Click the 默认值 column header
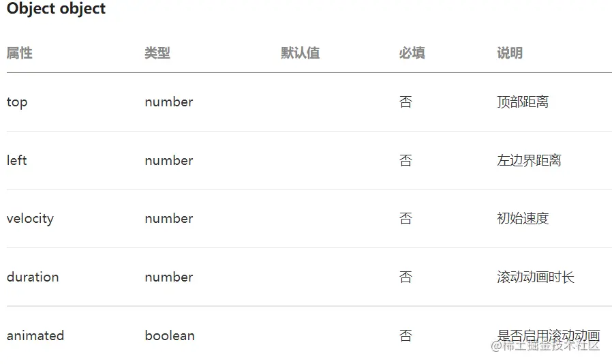The image size is (612, 364). 301,53
